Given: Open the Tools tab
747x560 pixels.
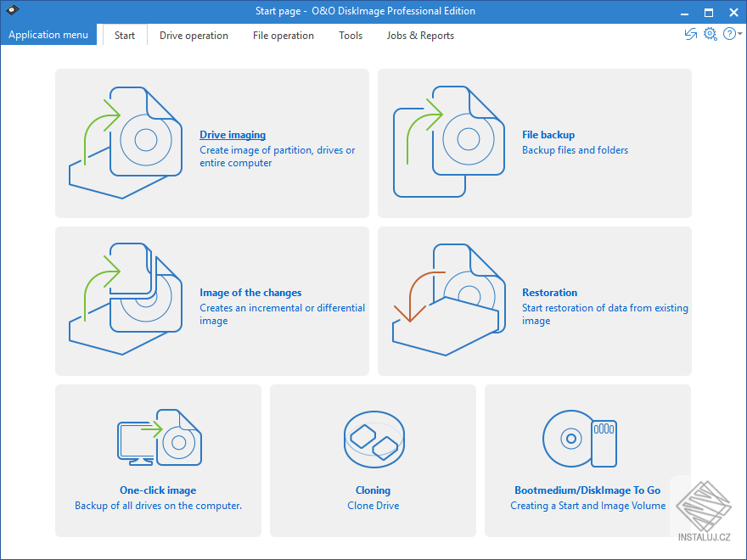Looking at the screenshot, I should [x=351, y=36].
